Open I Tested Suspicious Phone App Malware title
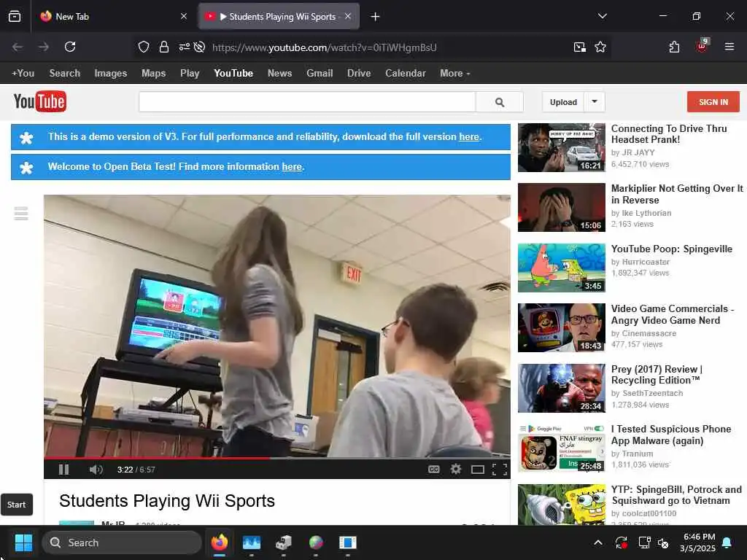Viewport: 747px width, 560px height. [671, 435]
